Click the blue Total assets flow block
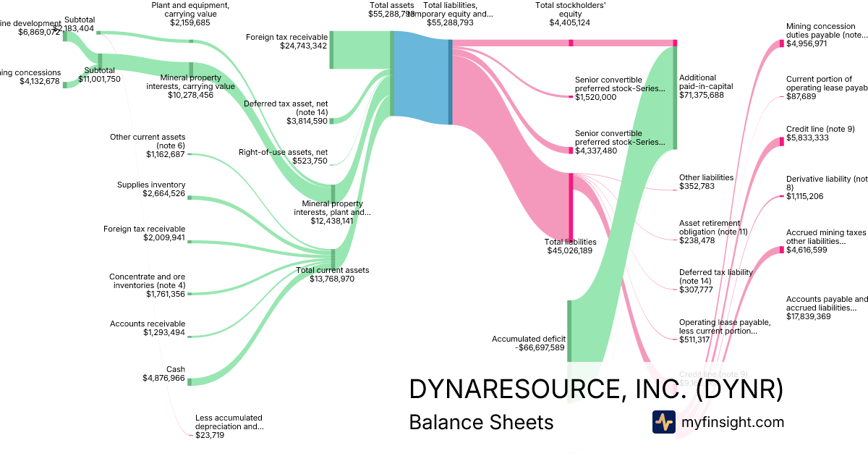The width and height of the screenshot is (868, 456). pos(421,82)
